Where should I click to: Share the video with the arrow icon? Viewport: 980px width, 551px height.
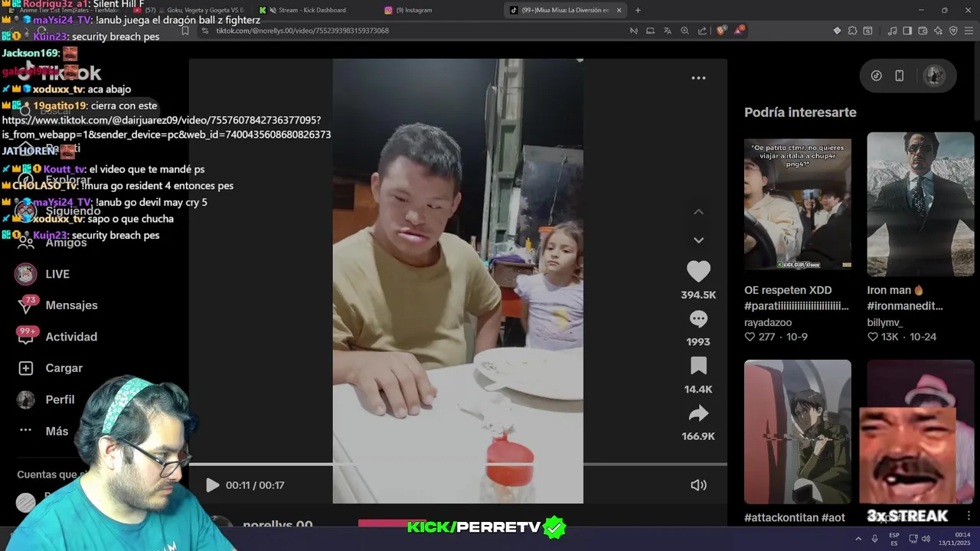[x=698, y=413]
